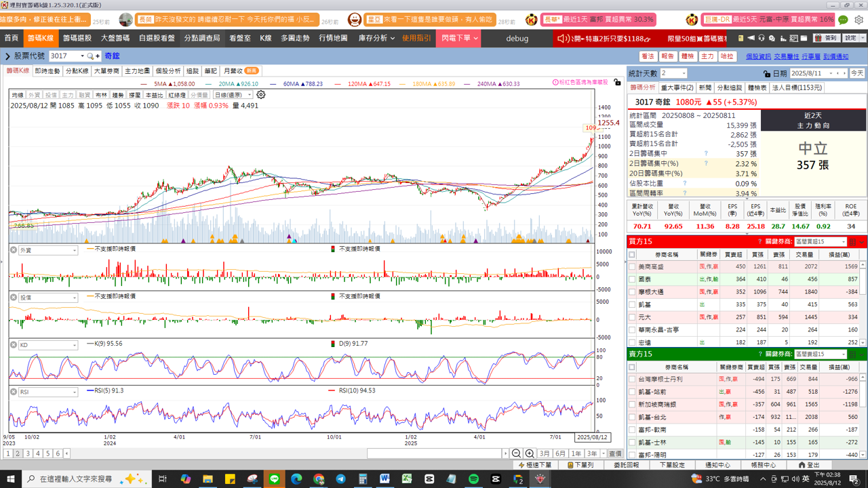Check the 新加坡商瑞銀 seller checkbox
The width and height of the screenshot is (868, 488).
(632, 405)
